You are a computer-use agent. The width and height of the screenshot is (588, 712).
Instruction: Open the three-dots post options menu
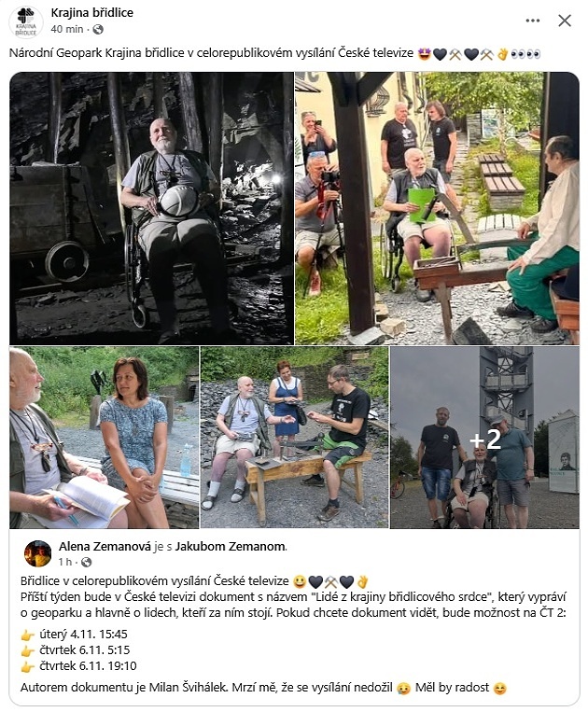click(x=533, y=21)
